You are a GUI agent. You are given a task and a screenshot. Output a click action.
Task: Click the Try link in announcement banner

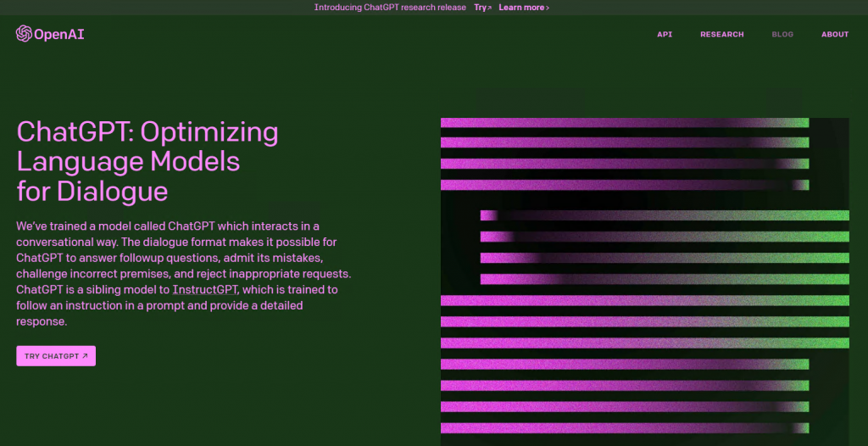tap(482, 8)
